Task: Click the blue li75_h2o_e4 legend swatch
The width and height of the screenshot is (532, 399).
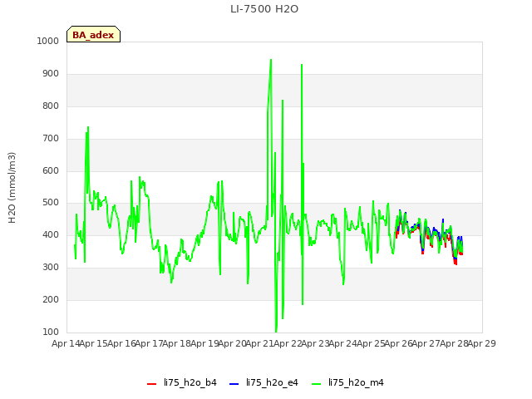Action: (x=234, y=384)
